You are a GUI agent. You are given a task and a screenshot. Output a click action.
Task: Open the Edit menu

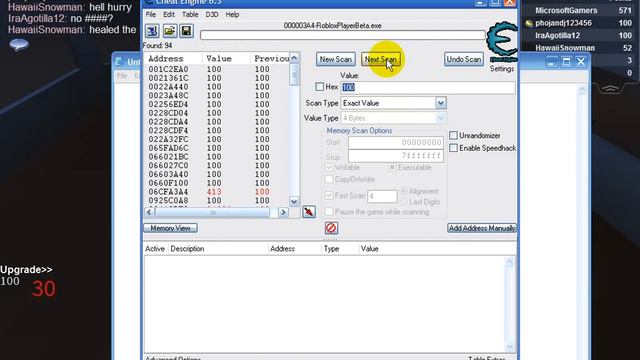tap(169, 14)
